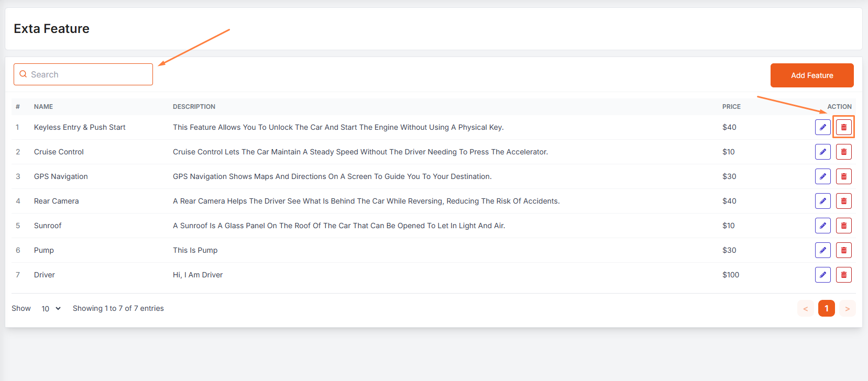Viewport: 868px width, 381px height.
Task: Edit the Pump feature row
Action: pos(822,250)
